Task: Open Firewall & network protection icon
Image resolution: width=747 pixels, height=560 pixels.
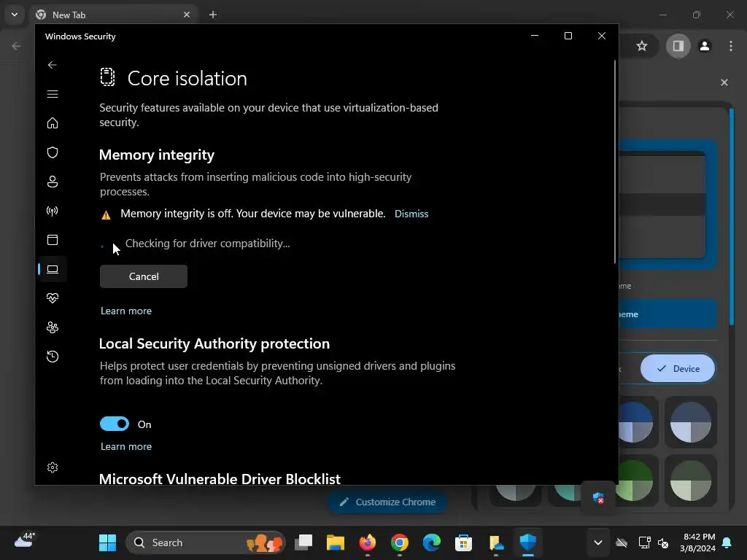Action: point(53,211)
